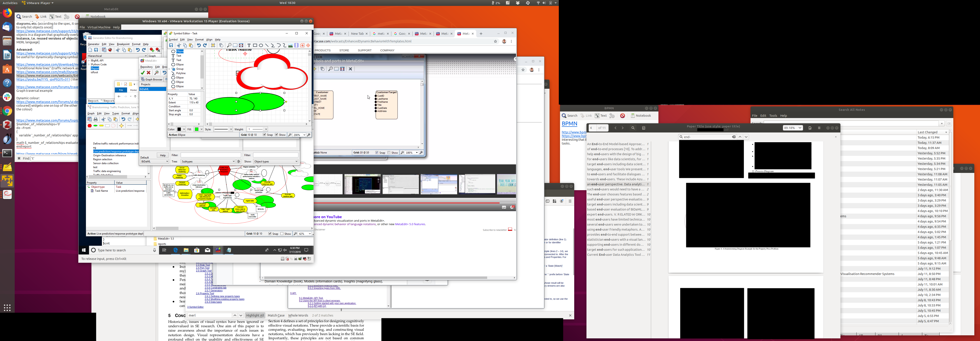Toggle the grid icon in Symbol Editor
This screenshot has height=341, width=980.
click(x=213, y=45)
